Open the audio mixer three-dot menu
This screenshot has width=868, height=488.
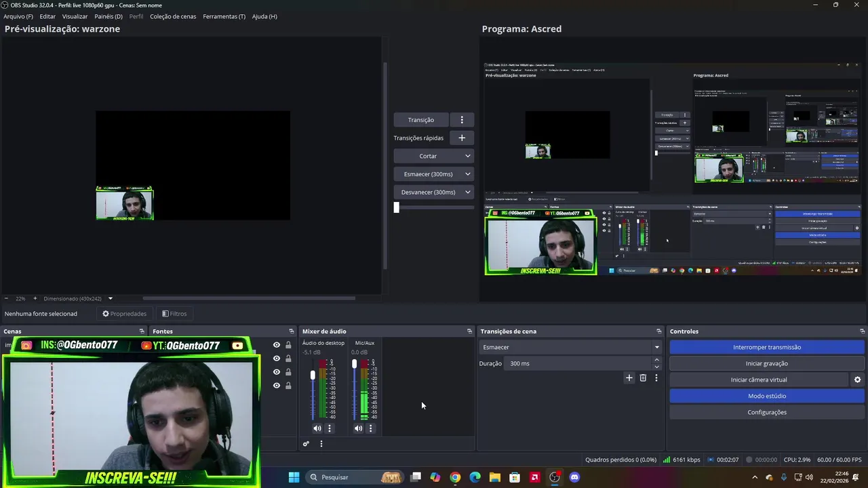click(321, 444)
